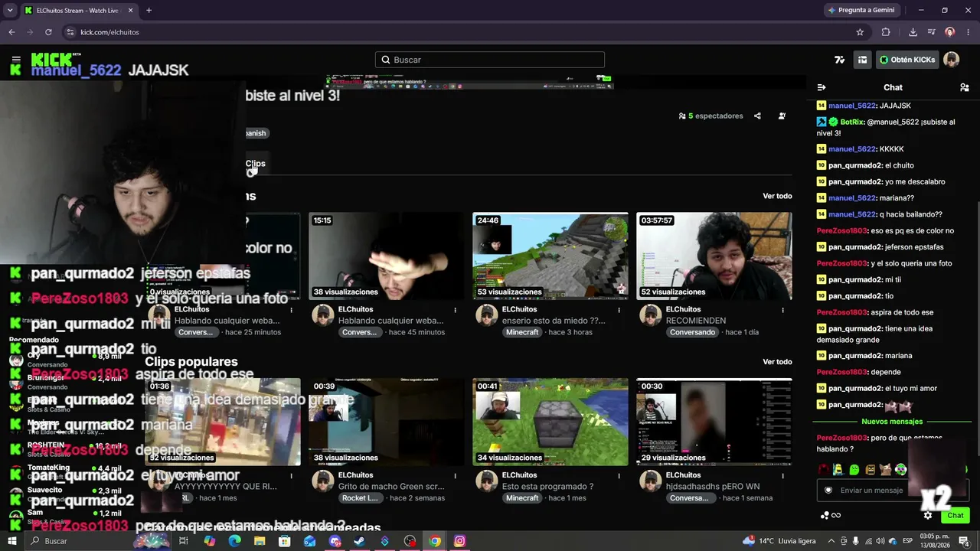Viewport: 980px width, 551px height.
Task: Share the ELChuitos stream
Action: pos(757,116)
